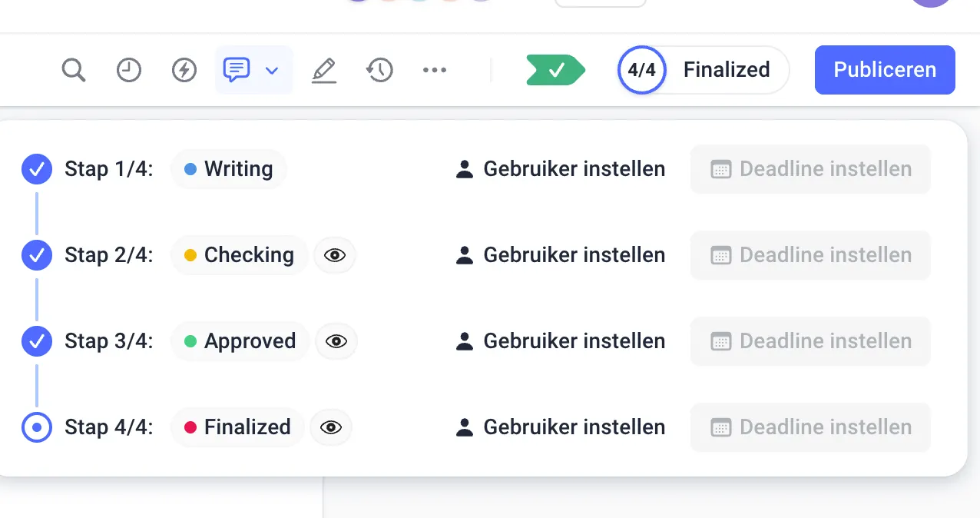Toggle visibility for the Approved step
Screen dimensions: 980x518
tap(336, 341)
